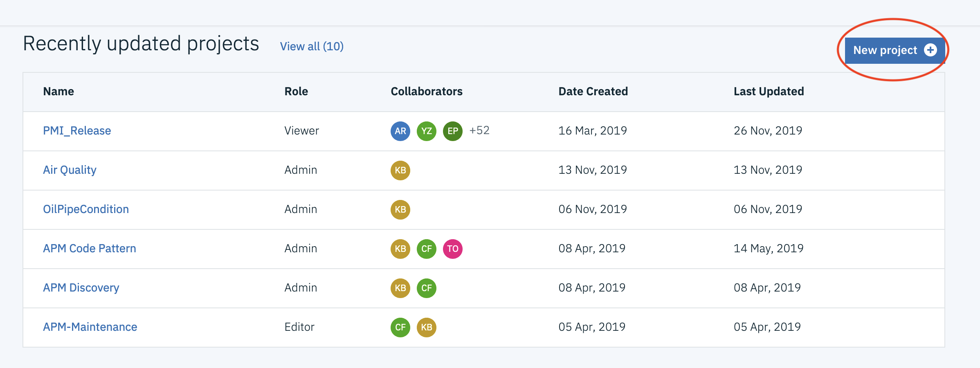Open the APM Code Pattern project
This screenshot has height=368, width=980.
point(90,249)
